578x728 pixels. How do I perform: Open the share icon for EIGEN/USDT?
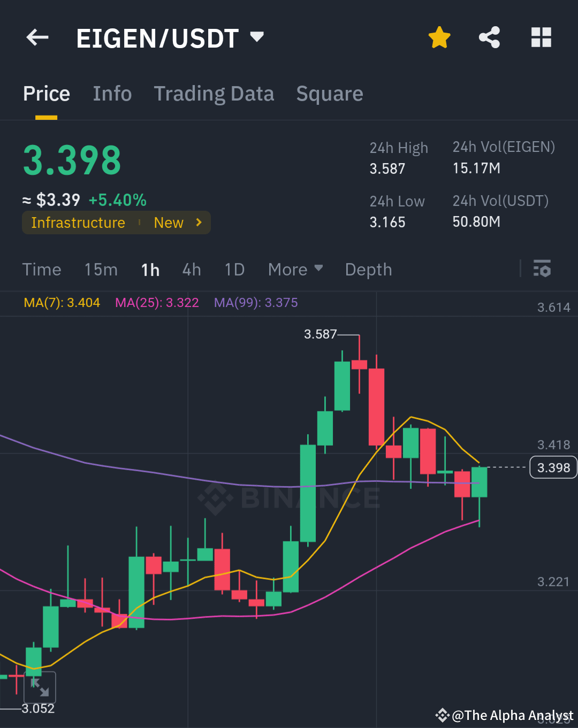click(489, 37)
